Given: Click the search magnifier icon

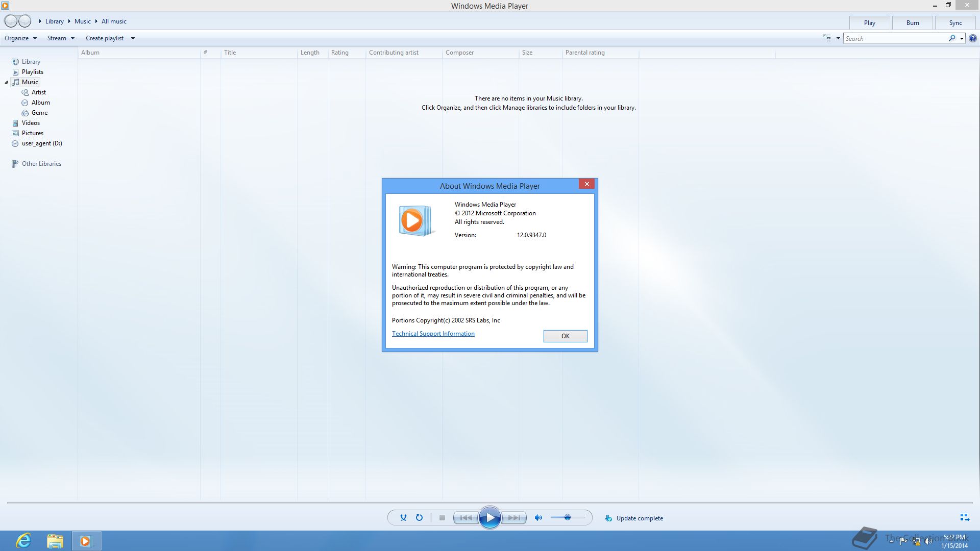Looking at the screenshot, I should pos(952,38).
